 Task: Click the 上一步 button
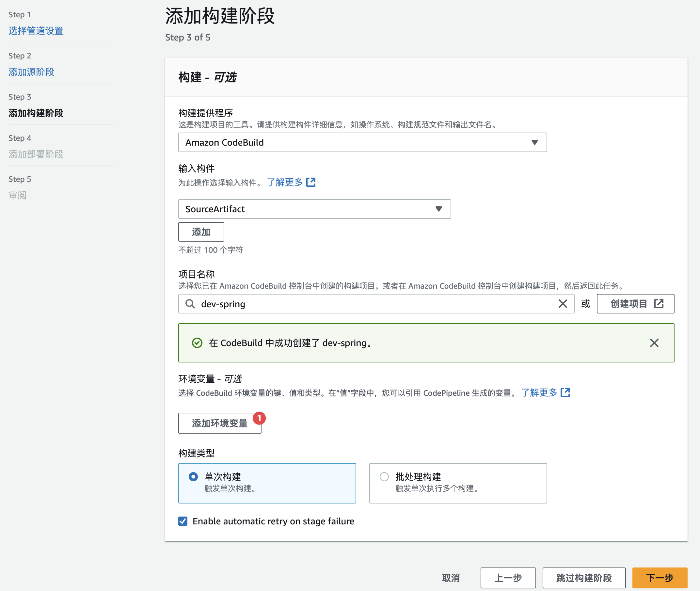click(508, 578)
